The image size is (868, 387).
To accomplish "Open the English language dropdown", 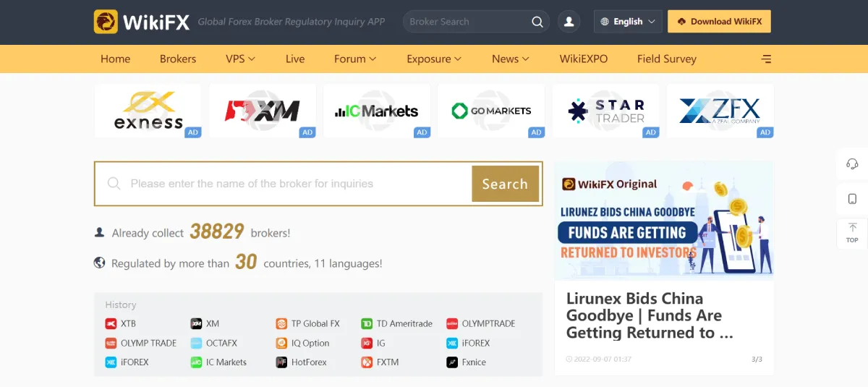I will (x=628, y=22).
